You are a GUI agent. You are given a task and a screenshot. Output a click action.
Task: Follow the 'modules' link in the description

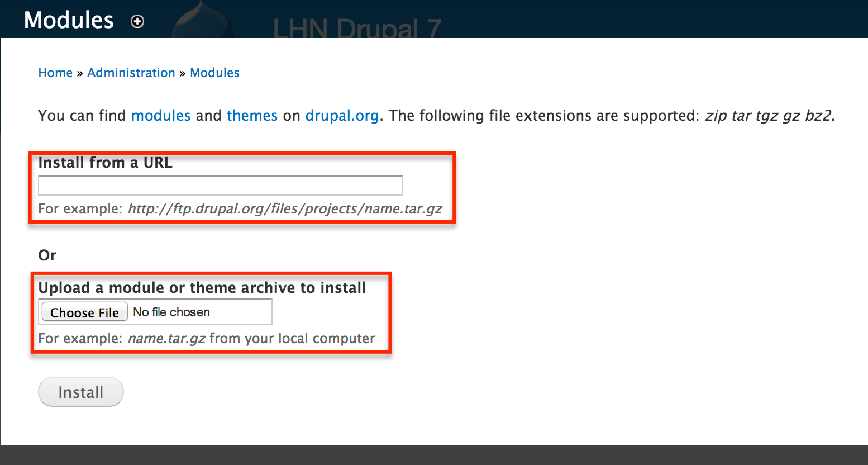pos(161,116)
